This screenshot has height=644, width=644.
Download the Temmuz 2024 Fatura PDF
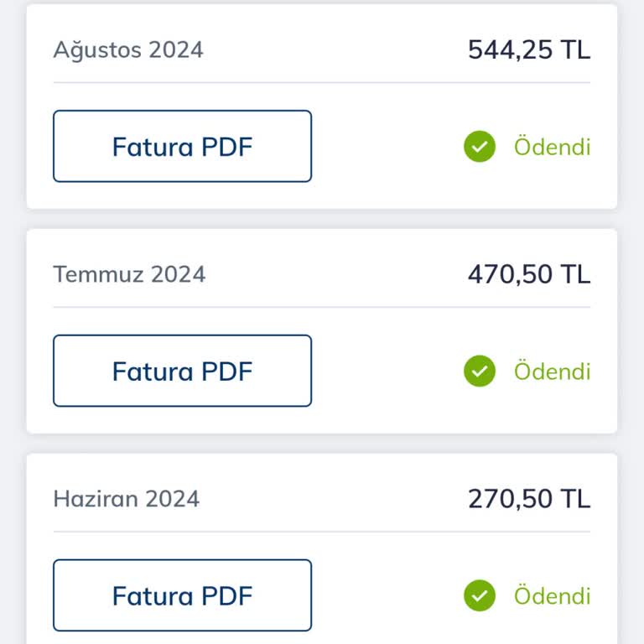tap(182, 371)
